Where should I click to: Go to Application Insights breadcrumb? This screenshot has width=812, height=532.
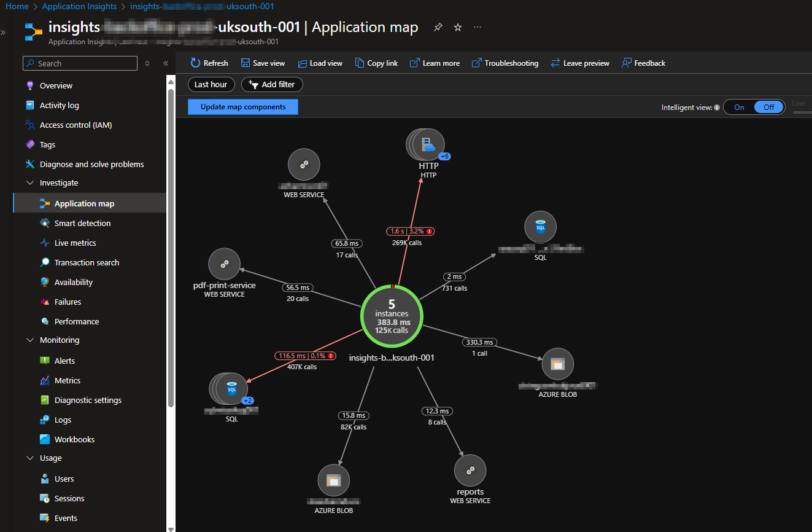pyautogui.click(x=79, y=6)
